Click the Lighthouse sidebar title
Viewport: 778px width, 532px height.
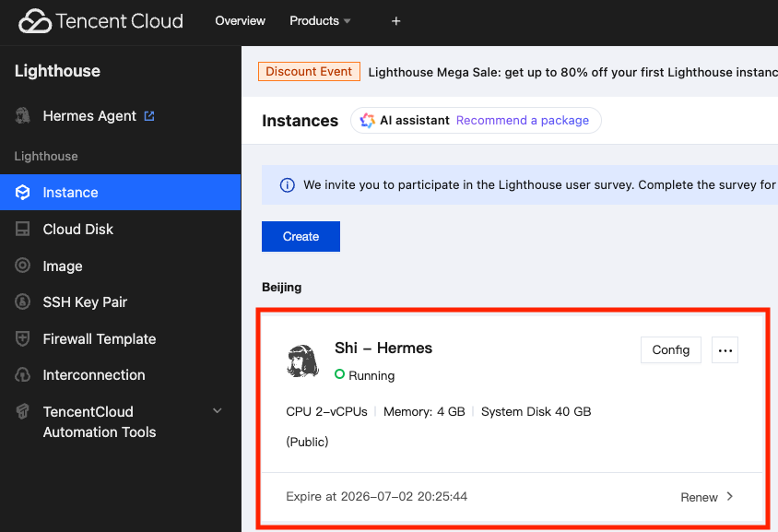click(57, 71)
